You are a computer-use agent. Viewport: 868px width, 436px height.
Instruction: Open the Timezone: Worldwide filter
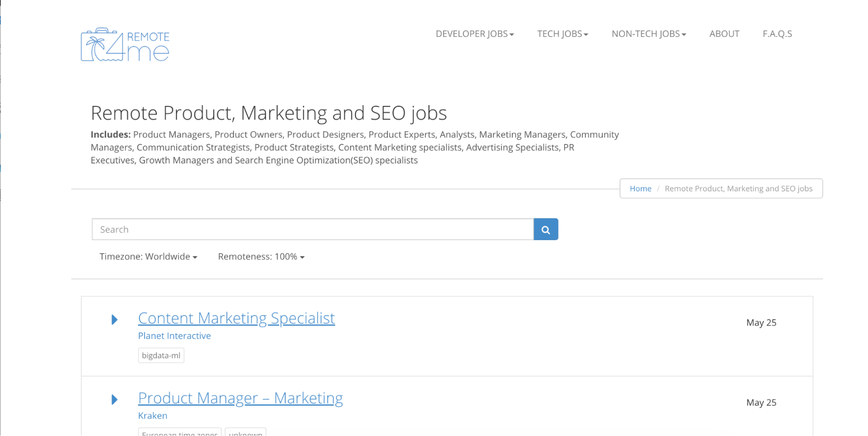pos(149,256)
